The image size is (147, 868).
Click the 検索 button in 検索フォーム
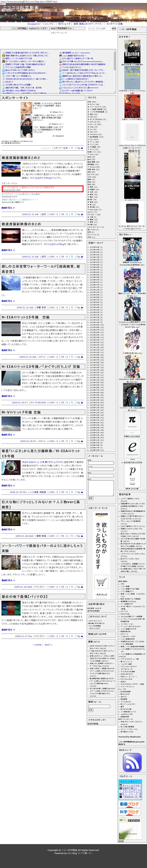(x=90, y=710)
